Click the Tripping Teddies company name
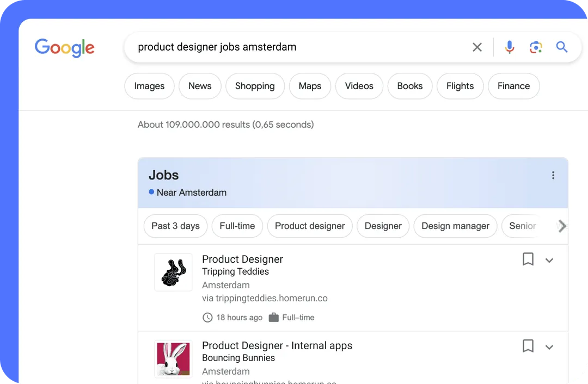 pyautogui.click(x=236, y=271)
